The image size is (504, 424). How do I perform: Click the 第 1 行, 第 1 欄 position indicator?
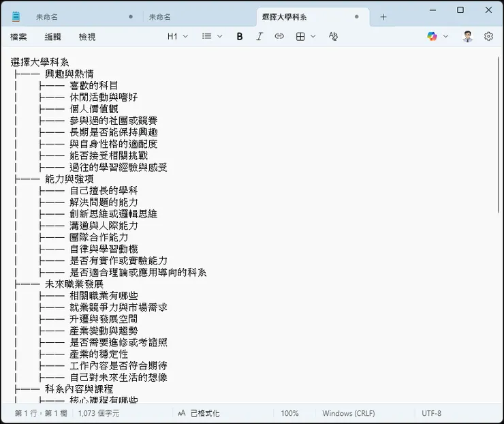tap(41, 413)
